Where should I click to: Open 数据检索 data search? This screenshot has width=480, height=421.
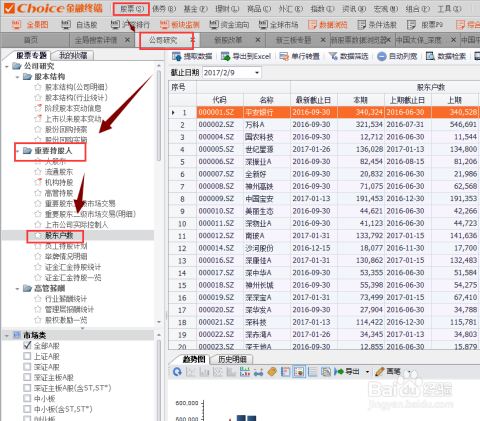tap(446, 56)
